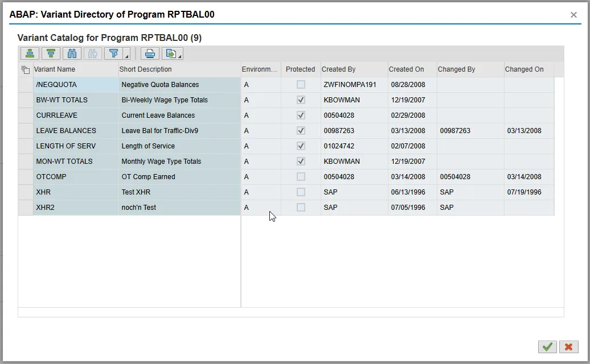Viewport: 590px width, 364px height.
Task: Confirm with the green checkmark button
Action: point(547,346)
